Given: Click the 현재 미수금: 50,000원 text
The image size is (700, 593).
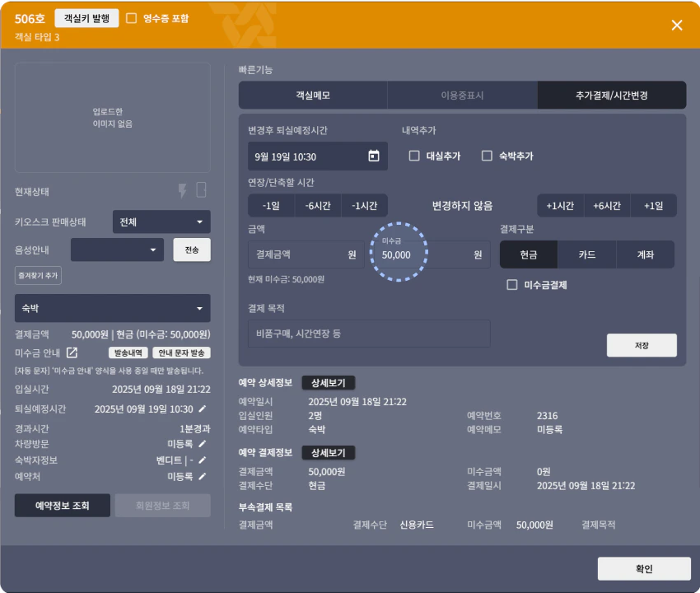Looking at the screenshot, I should click(286, 279).
